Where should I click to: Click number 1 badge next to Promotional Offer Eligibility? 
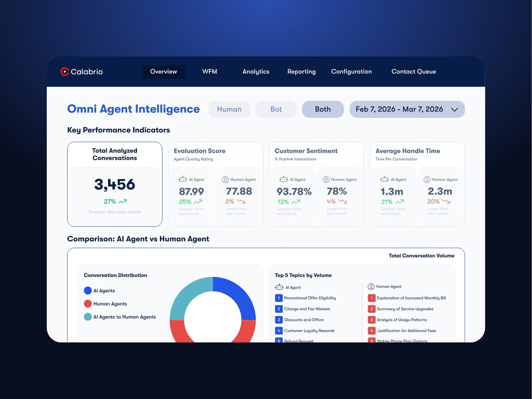(279, 298)
